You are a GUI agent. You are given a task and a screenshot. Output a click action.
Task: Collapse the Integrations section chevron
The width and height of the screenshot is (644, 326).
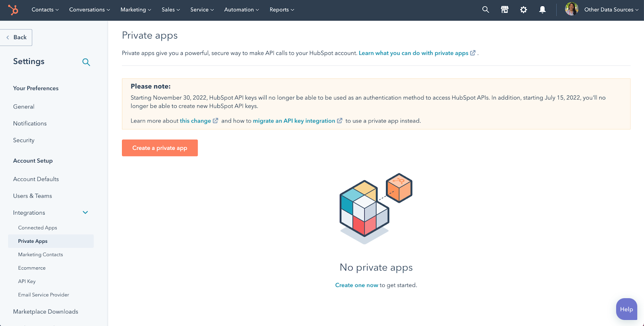[85, 213]
